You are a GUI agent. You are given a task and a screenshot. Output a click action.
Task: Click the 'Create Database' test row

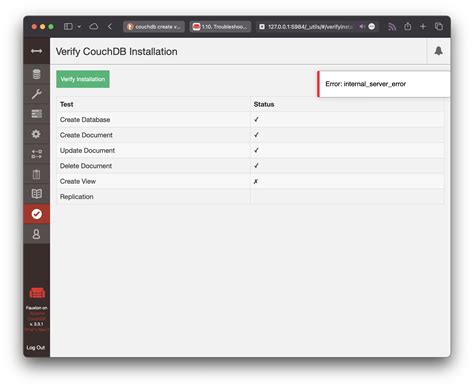[250, 119]
